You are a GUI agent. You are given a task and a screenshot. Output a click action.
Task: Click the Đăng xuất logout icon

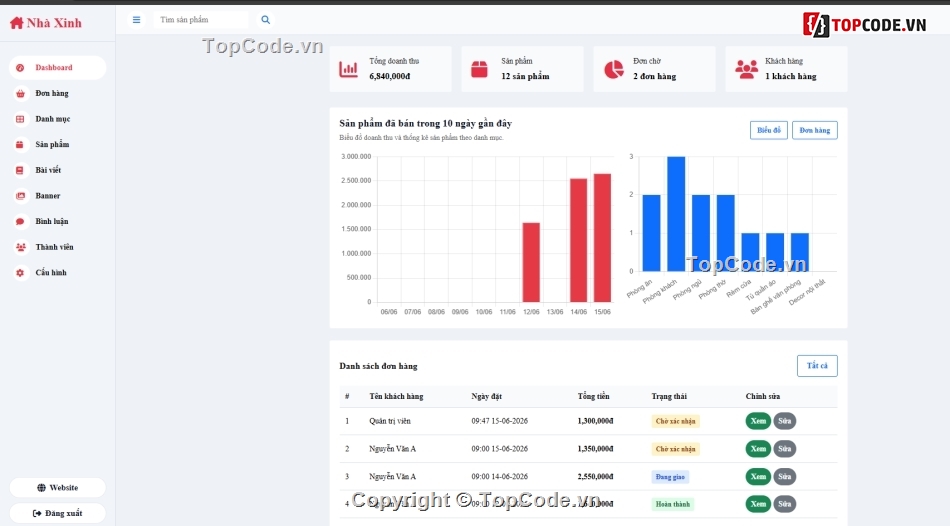coord(37,513)
